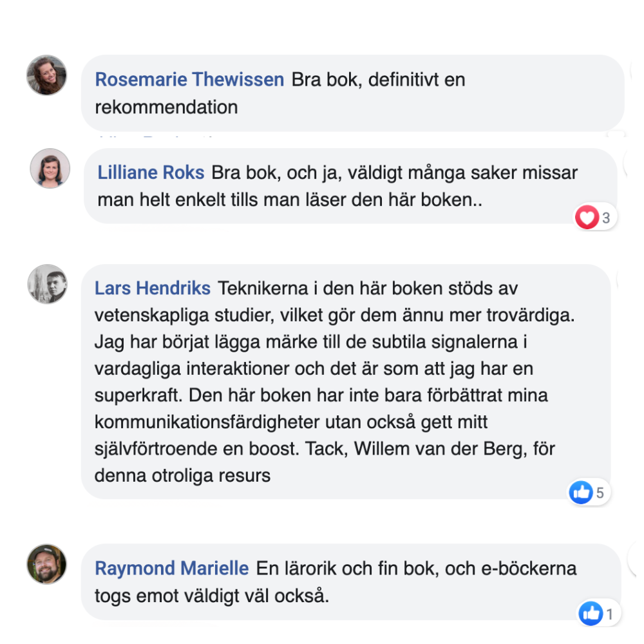Click the red heart reaction icon

tap(586, 218)
